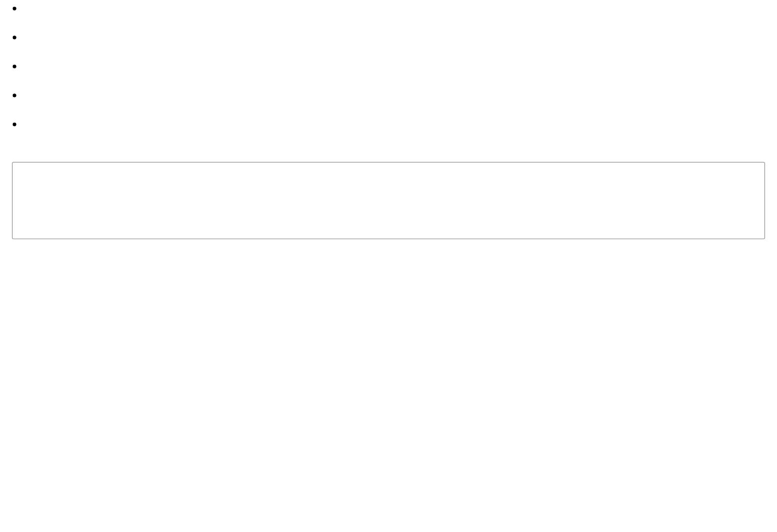Viewport: 777px width, 532px height.
Task: Click the bottom-left corner of the text box
Action: point(12,239)
